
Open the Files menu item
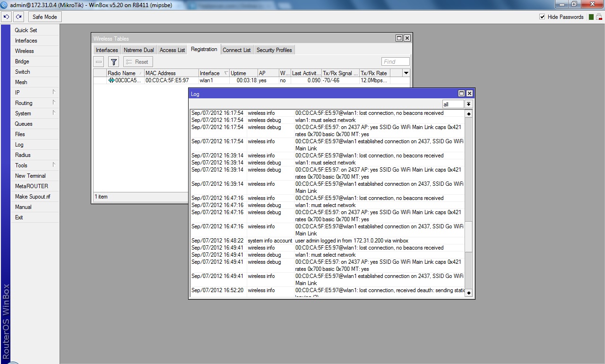(x=35, y=134)
